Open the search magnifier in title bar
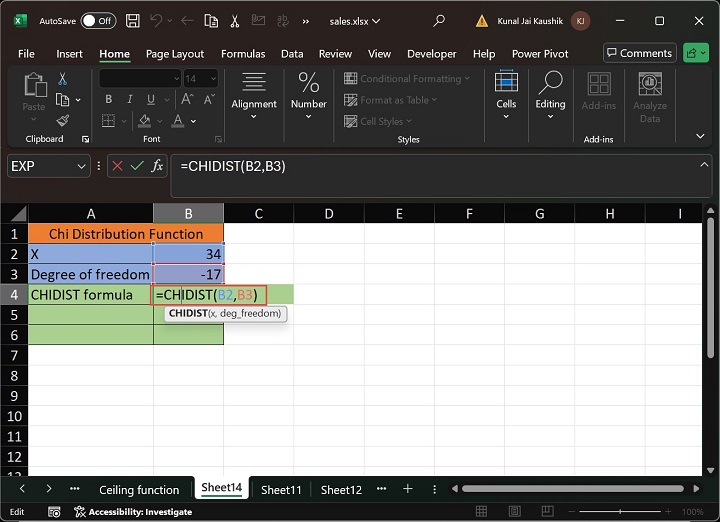720x522 pixels. [x=439, y=21]
